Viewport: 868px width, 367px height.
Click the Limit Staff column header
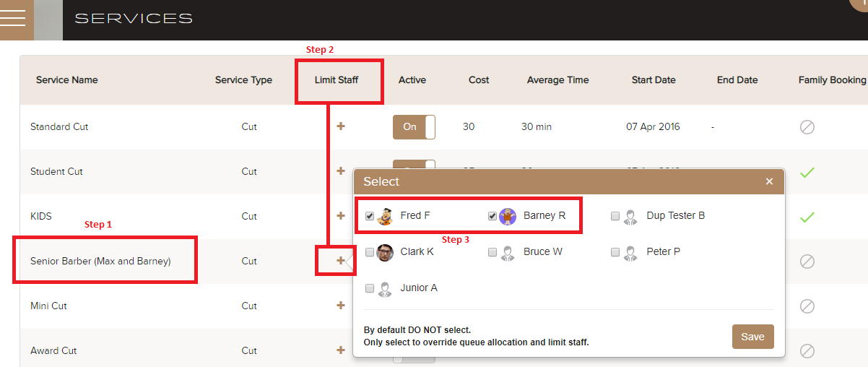pos(337,80)
